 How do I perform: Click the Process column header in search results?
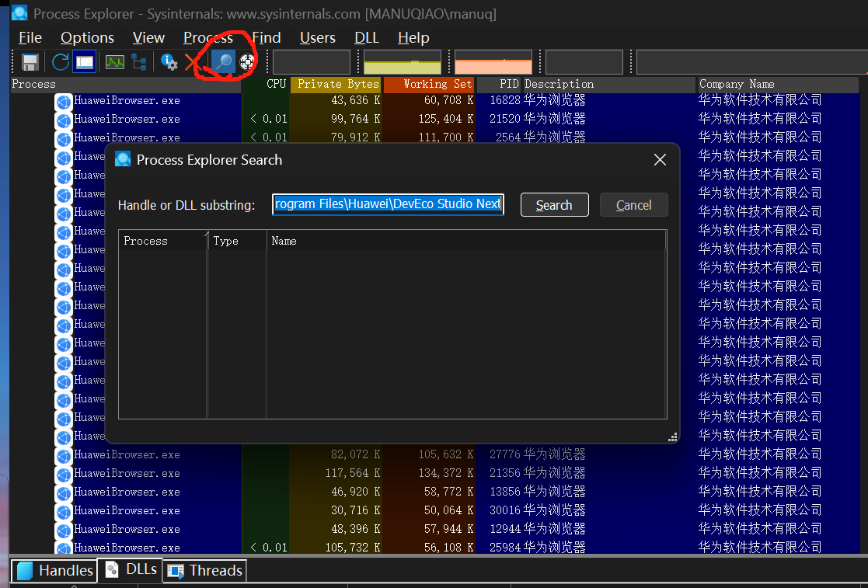click(163, 241)
